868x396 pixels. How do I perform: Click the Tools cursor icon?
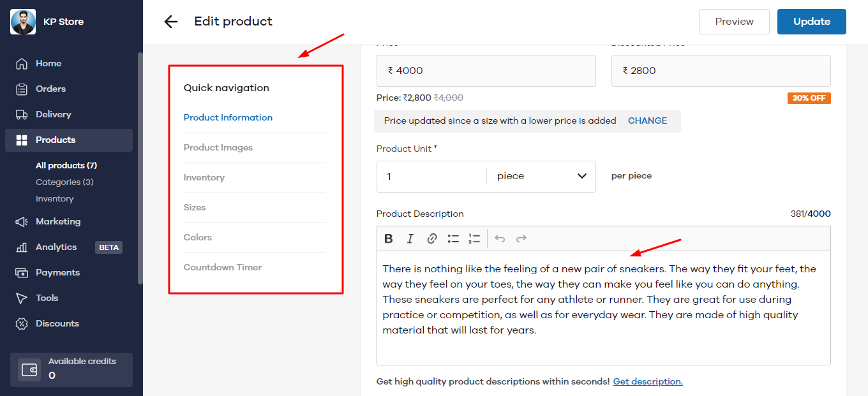(22, 298)
